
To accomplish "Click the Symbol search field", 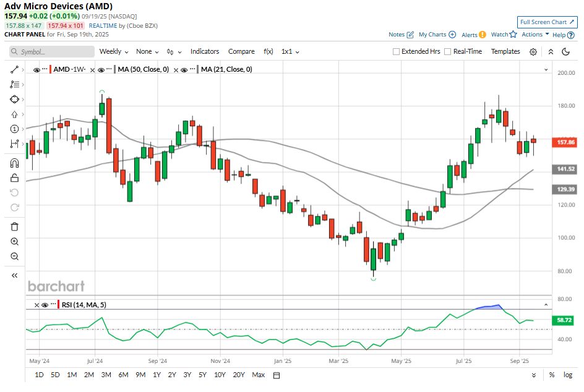I will click(52, 52).
